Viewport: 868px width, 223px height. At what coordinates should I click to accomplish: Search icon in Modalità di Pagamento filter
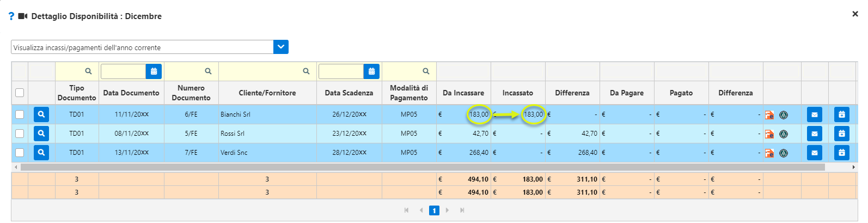coord(426,71)
